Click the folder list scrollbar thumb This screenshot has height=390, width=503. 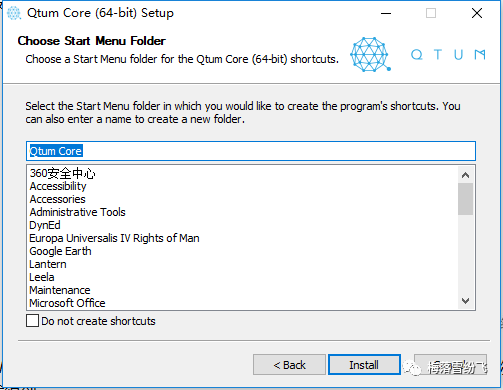465,199
